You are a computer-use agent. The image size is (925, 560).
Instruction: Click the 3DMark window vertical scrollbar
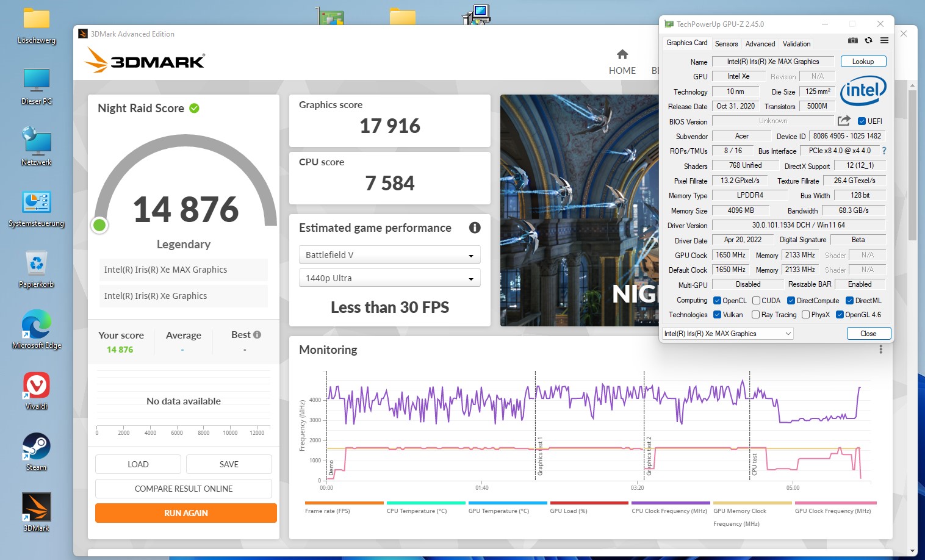pos(912,165)
